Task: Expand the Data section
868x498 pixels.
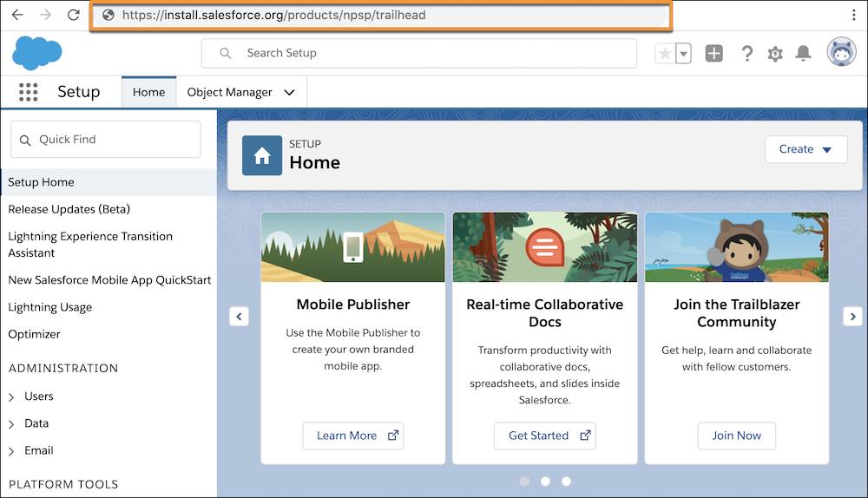Action: pyautogui.click(x=11, y=424)
